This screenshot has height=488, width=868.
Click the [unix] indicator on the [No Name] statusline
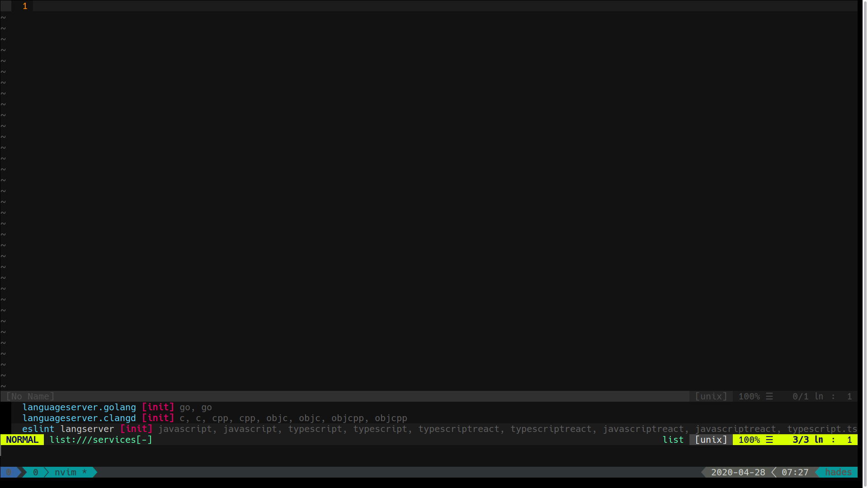712,396
